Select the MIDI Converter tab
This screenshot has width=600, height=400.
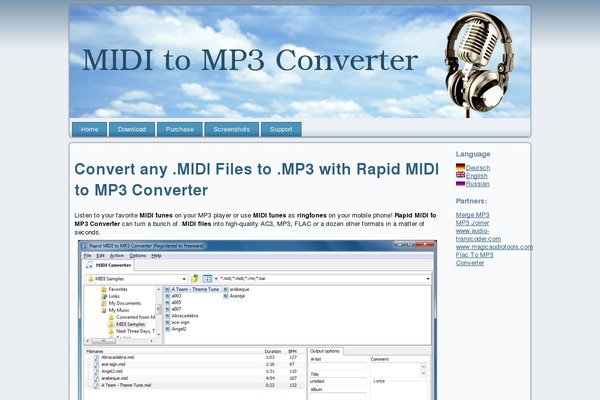pos(109,265)
